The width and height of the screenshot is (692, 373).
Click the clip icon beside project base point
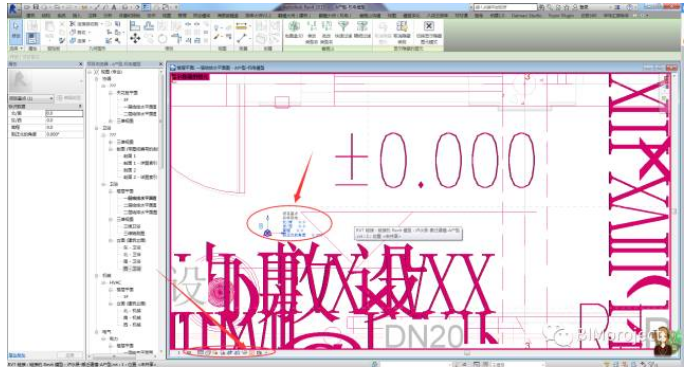point(260,226)
